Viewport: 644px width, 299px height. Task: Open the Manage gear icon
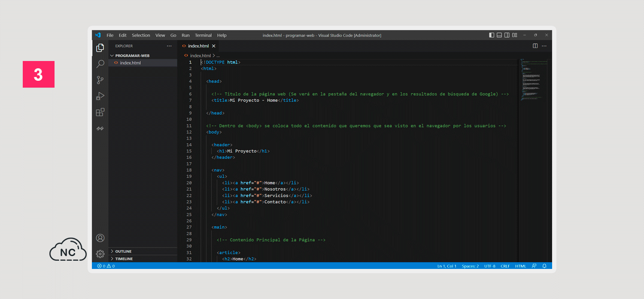point(100,254)
